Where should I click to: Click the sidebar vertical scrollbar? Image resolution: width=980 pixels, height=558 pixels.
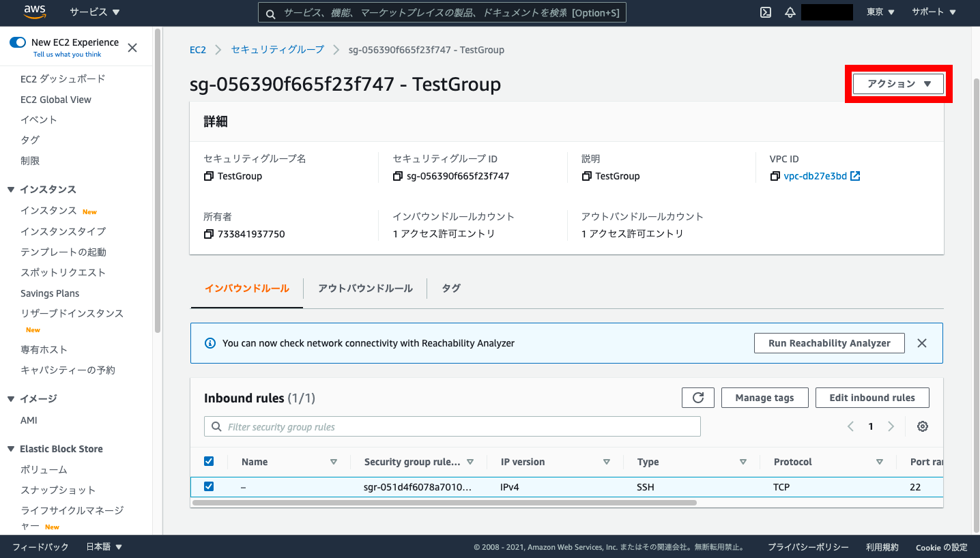(158, 181)
